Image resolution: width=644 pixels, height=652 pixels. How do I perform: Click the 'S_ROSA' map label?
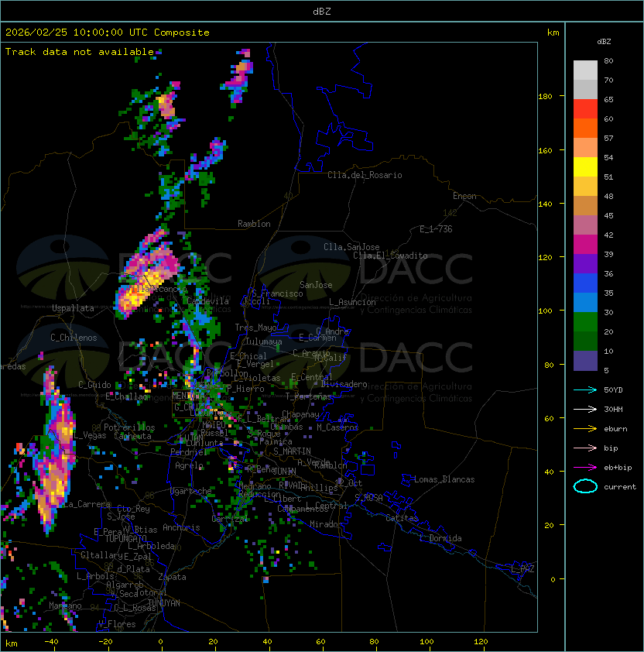[368, 498]
